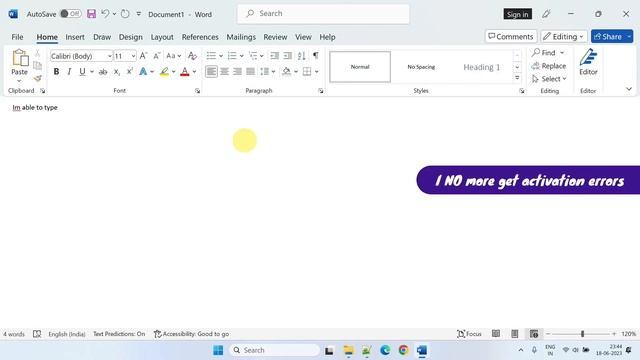Viewport: 640px width, 360px height.
Task: Click the Undo arrow icon
Action: click(105, 14)
